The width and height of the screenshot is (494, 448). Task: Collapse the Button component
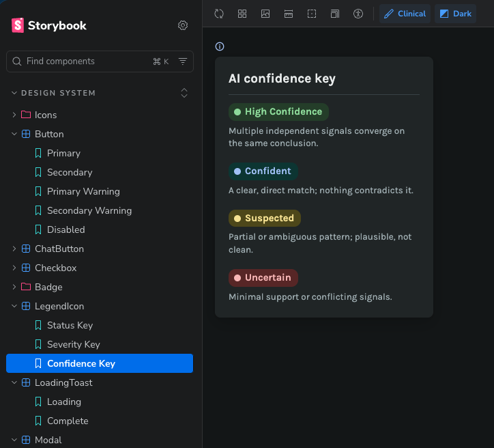pos(100,135)
